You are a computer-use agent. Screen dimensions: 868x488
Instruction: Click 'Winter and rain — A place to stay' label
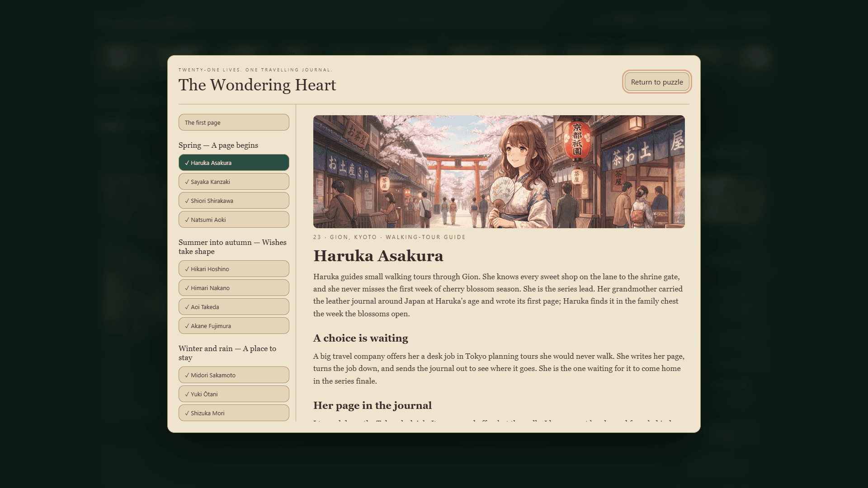[x=227, y=353]
